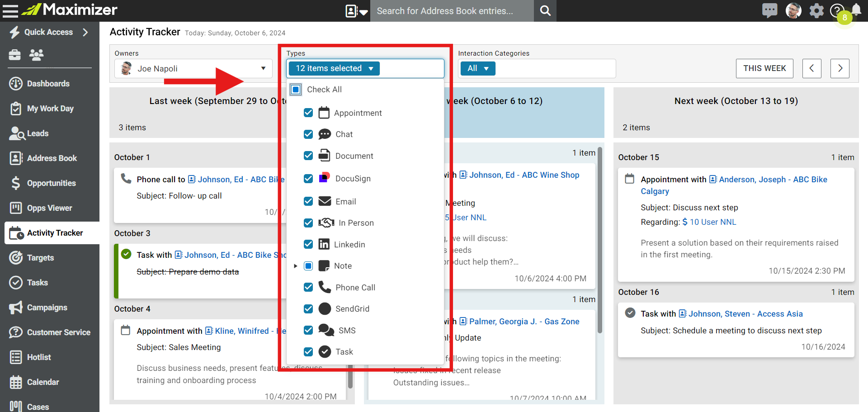
Task: Click the Hotlist icon
Action: pos(16,357)
